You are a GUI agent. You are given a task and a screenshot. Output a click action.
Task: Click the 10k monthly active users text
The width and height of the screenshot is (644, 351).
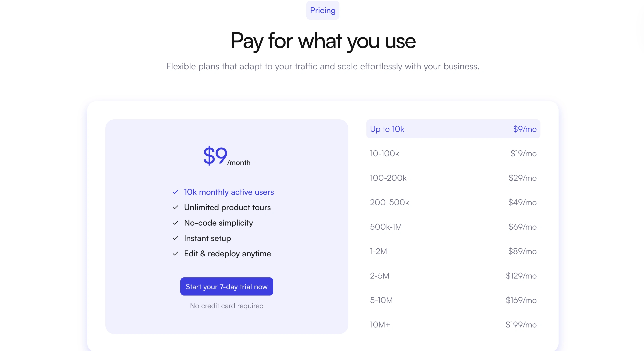[x=229, y=192]
